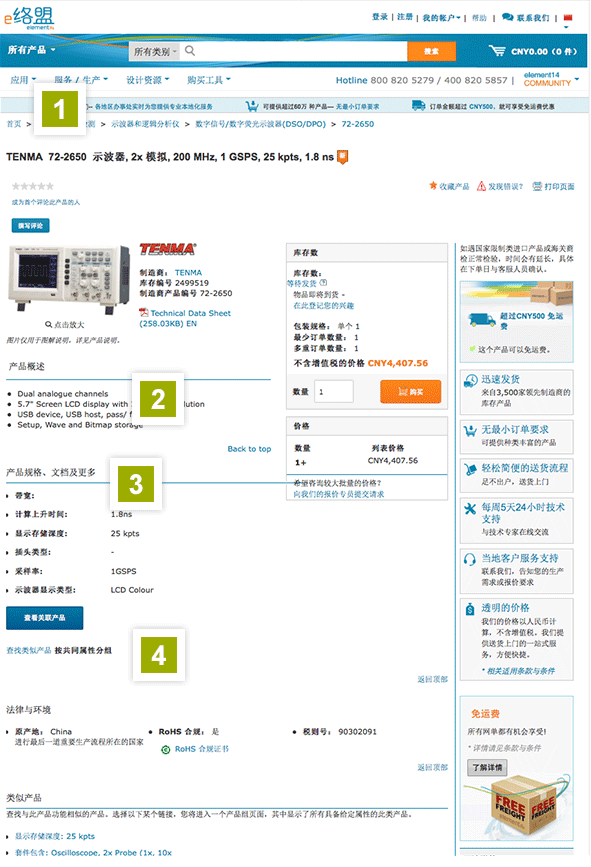This screenshot has width=591, height=867.
Task: Click the 迅速发货 clock truck icon
Action: click(470, 380)
